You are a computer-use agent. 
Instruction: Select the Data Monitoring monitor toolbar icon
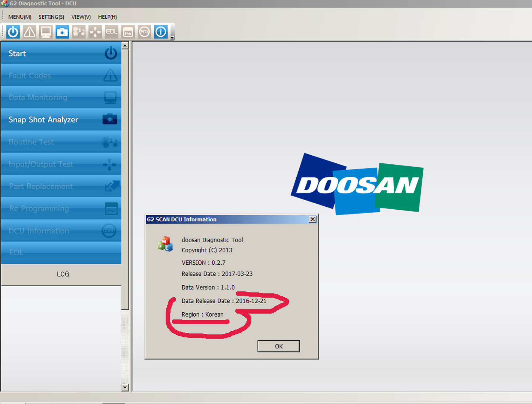click(x=46, y=32)
